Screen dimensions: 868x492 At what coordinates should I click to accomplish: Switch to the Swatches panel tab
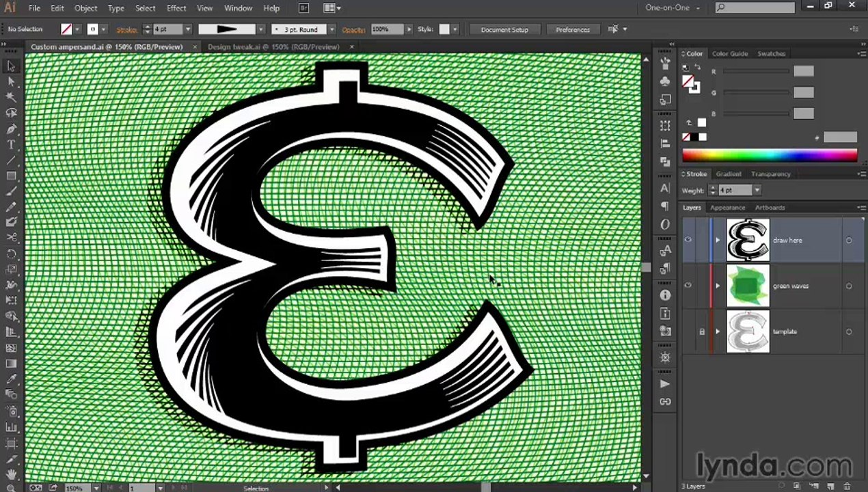pos(771,53)
